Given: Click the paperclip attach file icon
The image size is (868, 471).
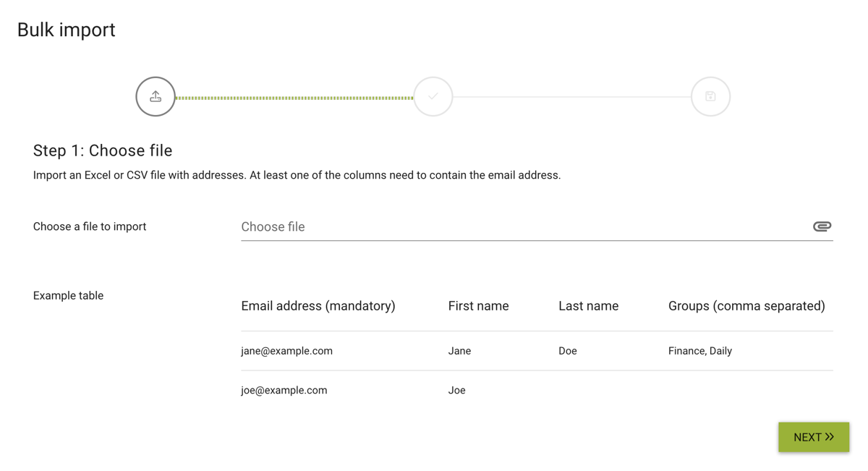Looking at the screenshot, I should [822, 226].
